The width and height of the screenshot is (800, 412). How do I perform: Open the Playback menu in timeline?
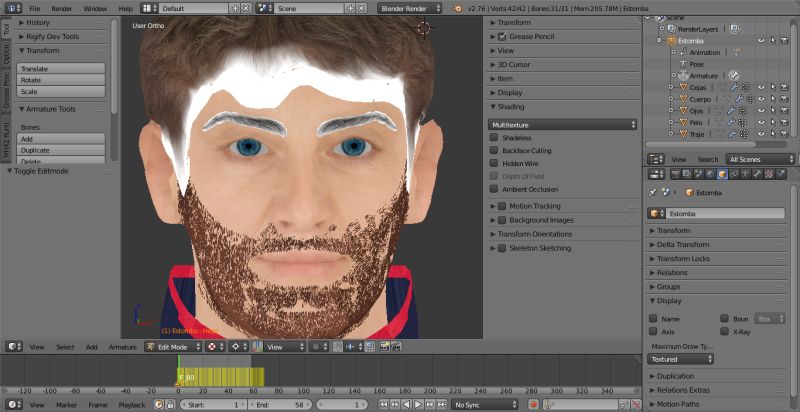coord(132,405)
